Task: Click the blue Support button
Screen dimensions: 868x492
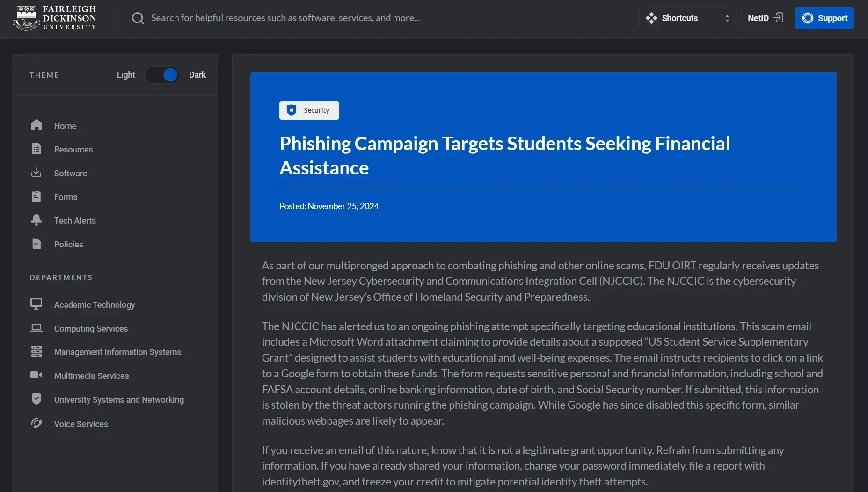Action: click(x=824, y=18)
